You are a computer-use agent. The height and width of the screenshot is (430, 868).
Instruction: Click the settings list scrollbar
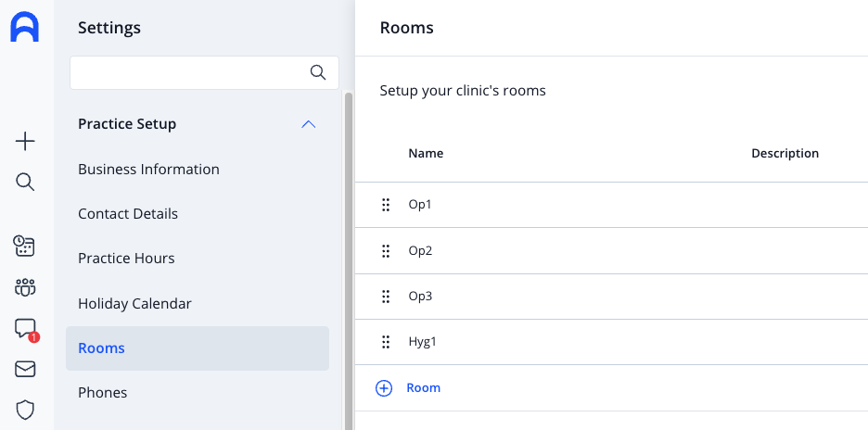click(348, 260)
